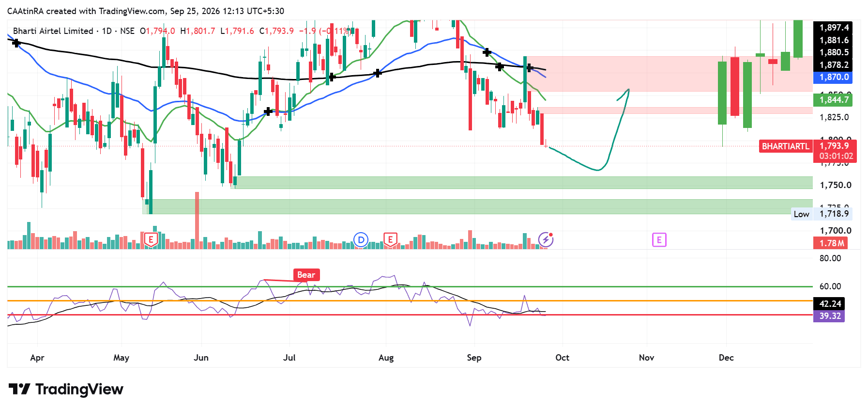
Task: Click the Dec label on time axis
Action: point(726,358)
